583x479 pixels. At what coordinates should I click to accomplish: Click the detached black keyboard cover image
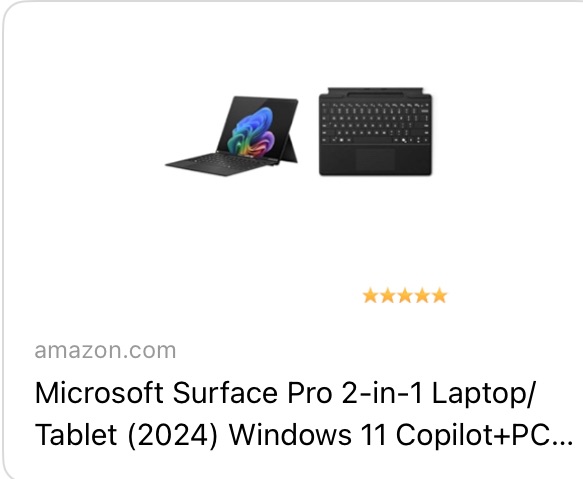tap(376, 131)
